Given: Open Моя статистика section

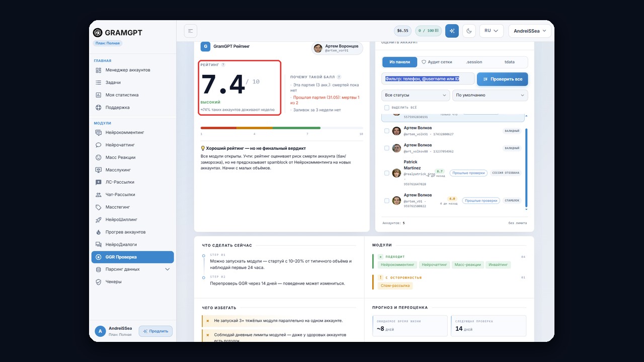Looking at the screenshot, I should (x=132, y=95).
